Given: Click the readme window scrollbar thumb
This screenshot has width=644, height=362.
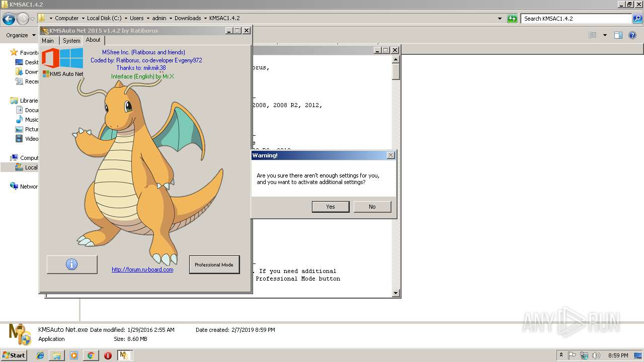Looking at the screenshot, I should [396, 71].
